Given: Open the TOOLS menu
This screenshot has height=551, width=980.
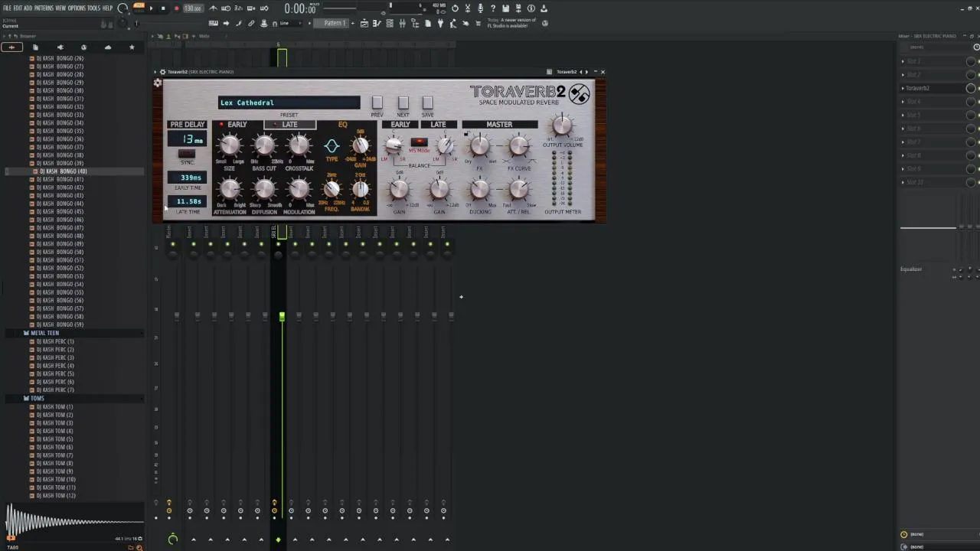Looking at the screenshot, I should coord(93,8).
